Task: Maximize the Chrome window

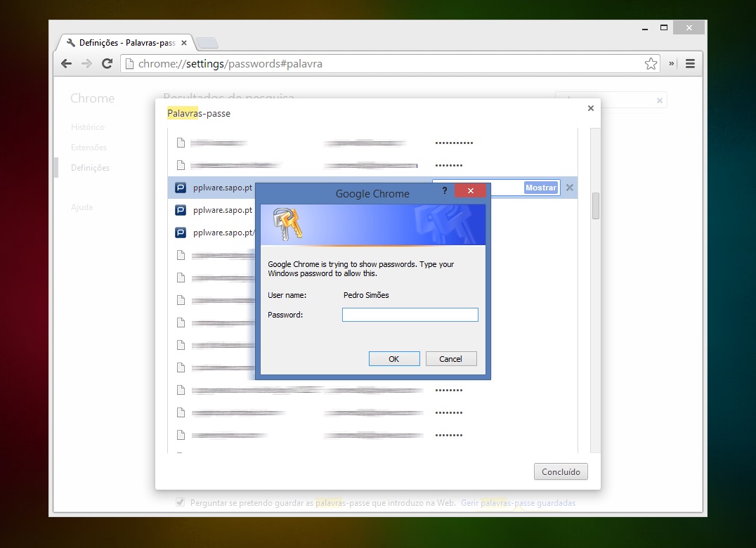Action: point(664,28)
